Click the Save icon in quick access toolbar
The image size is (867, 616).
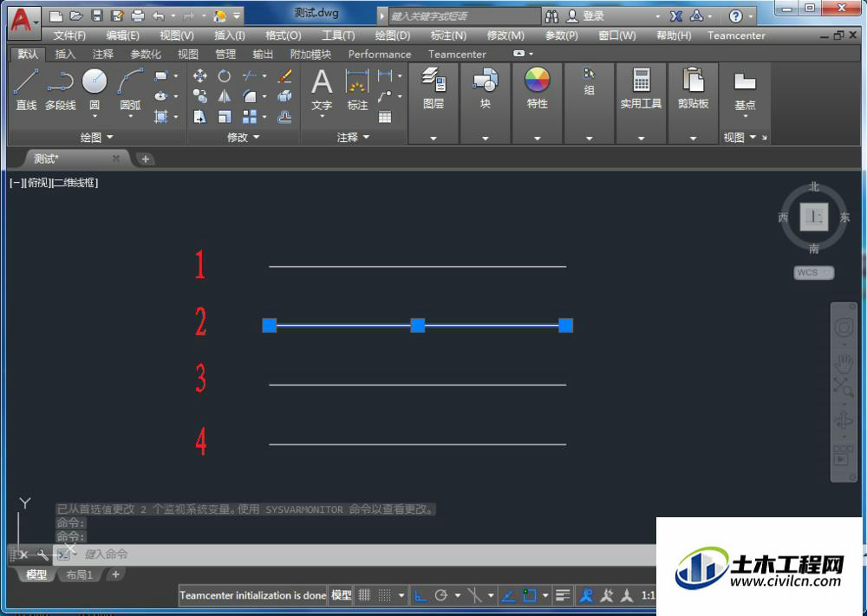(x=97, y=16)
